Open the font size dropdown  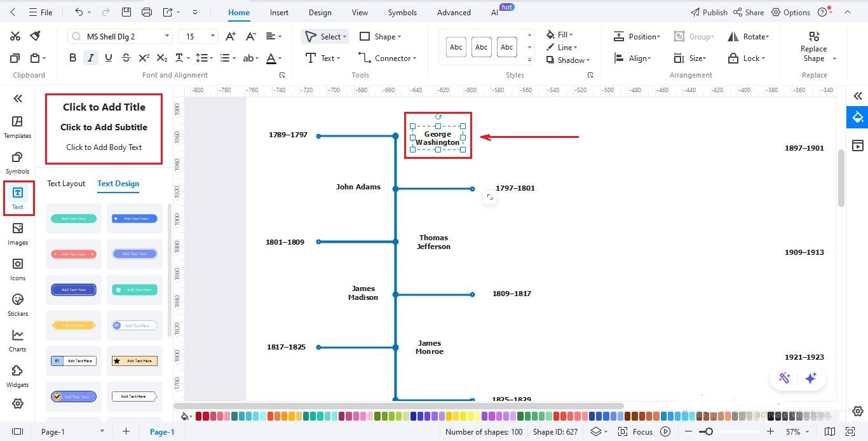click(x=212, y=36)
